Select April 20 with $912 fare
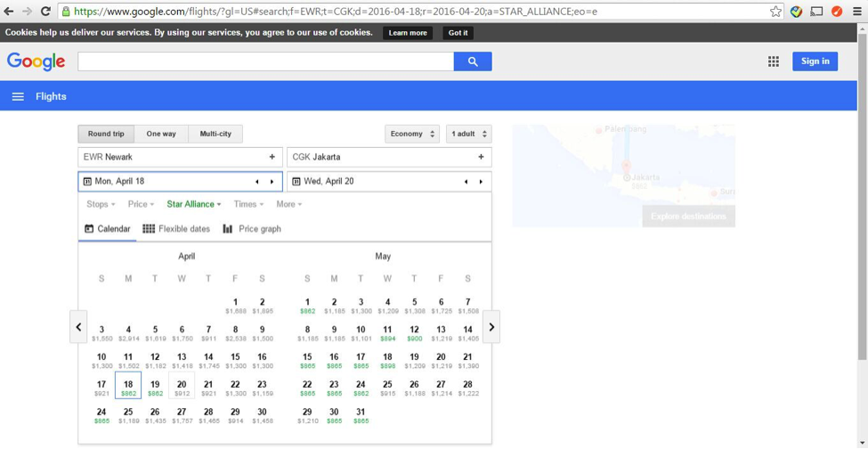The width and height of the screenshot is (868, 449). pyautogui.click(x=182, y=388)
